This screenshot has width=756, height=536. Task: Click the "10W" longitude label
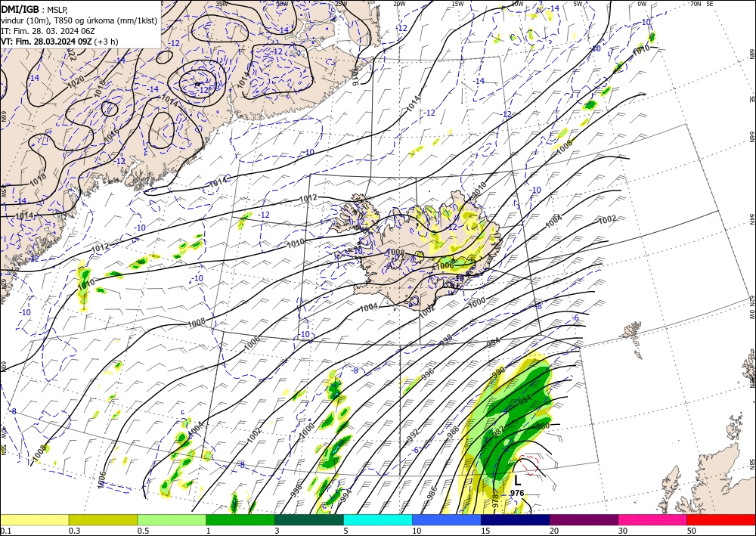(517, 4)
